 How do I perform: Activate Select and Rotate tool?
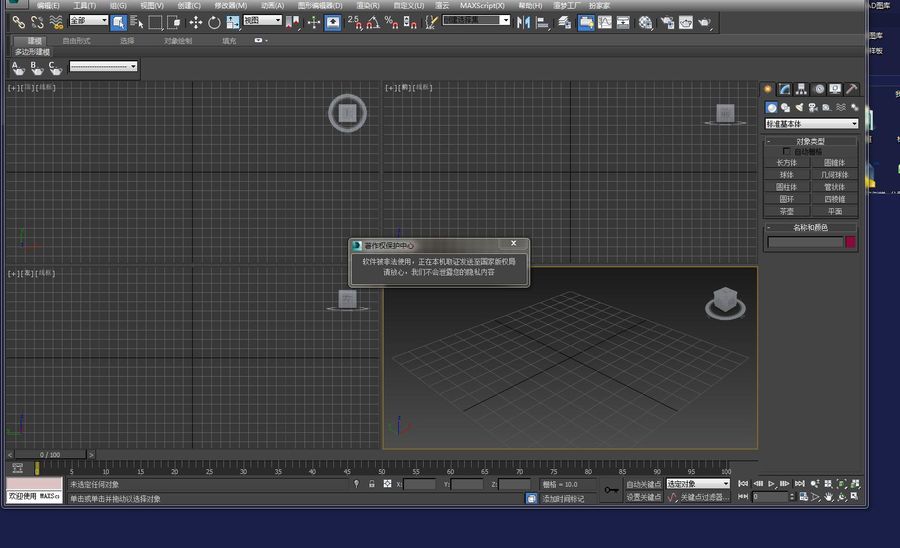(x=214, y=22)
